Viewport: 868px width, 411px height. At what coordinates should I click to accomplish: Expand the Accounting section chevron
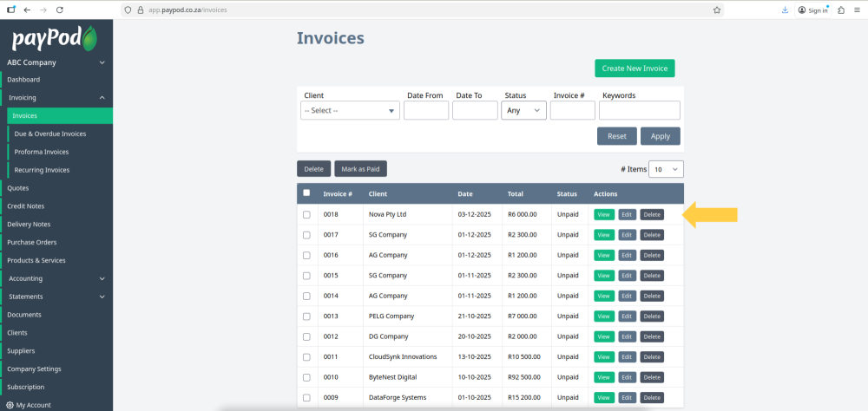102,279
